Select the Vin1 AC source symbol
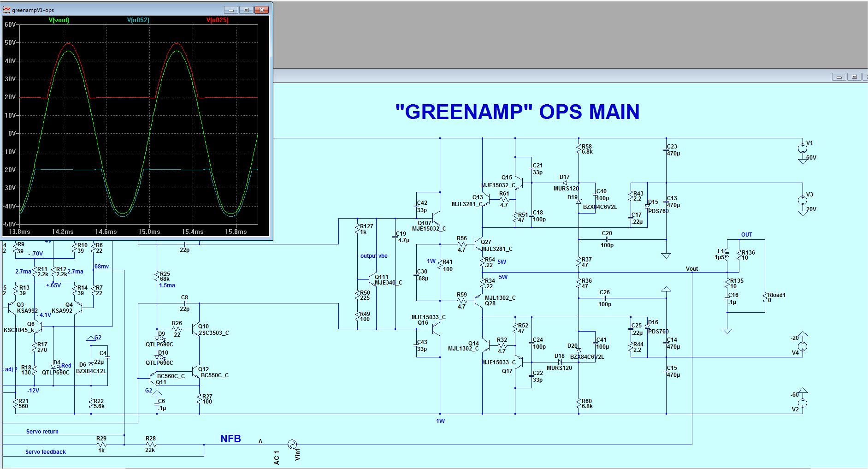The image size is (868, 469). [x=292, y=445]
